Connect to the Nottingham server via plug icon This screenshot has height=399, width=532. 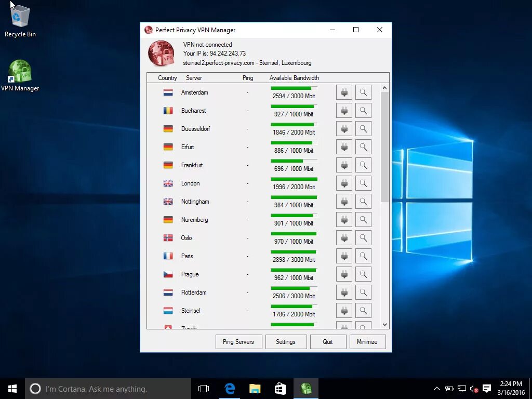point(344,202)
